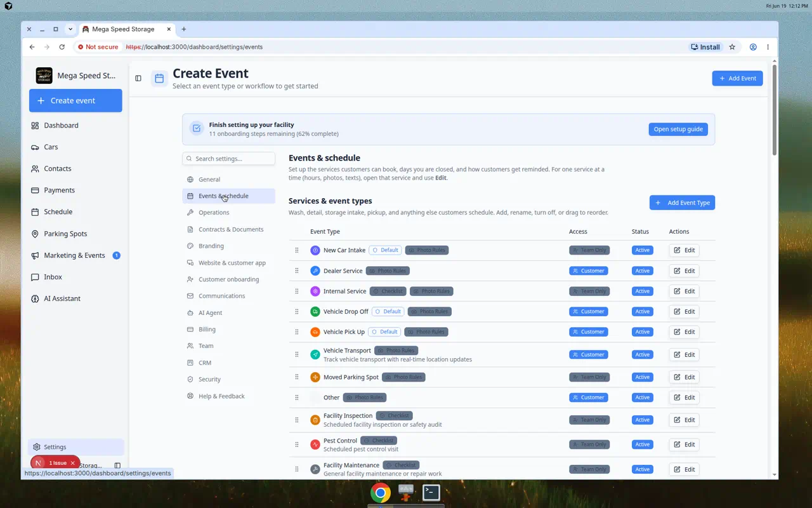Click the Facility Maintenance wrench icon
Screen dimensions: 812x508
[315, 469]
